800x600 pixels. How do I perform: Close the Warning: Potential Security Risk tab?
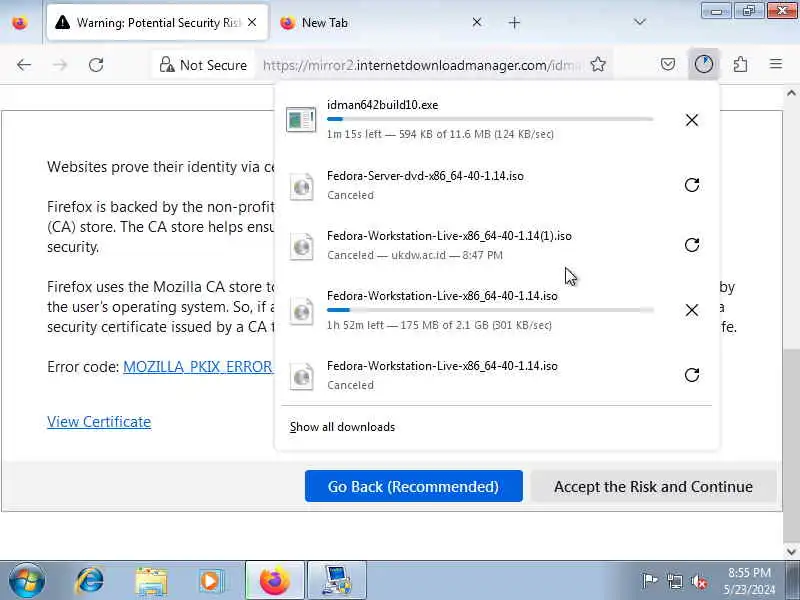(x=252, y=22)
